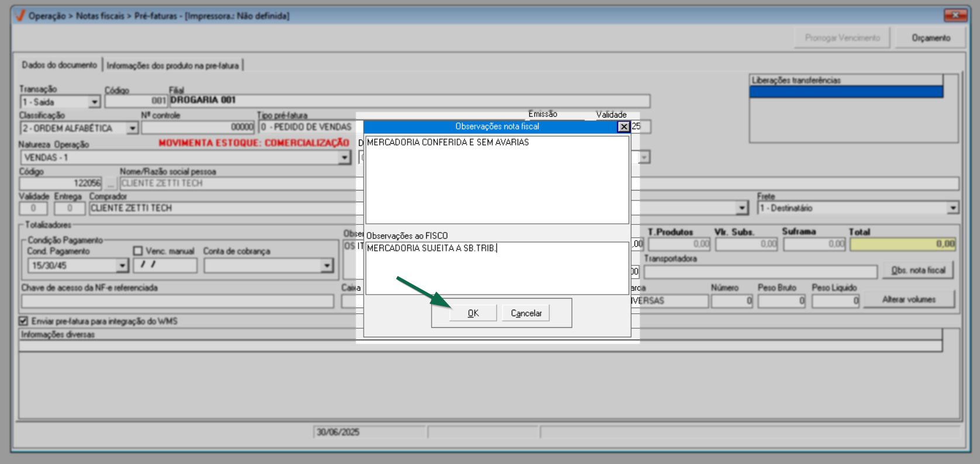Click the Alterar volumes button

(909, 299)
